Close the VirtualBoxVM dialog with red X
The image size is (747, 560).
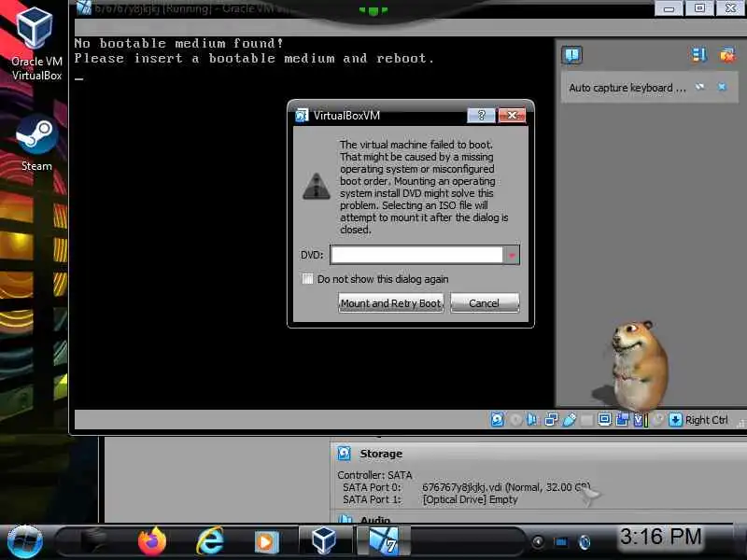click(x=512, y=115)
